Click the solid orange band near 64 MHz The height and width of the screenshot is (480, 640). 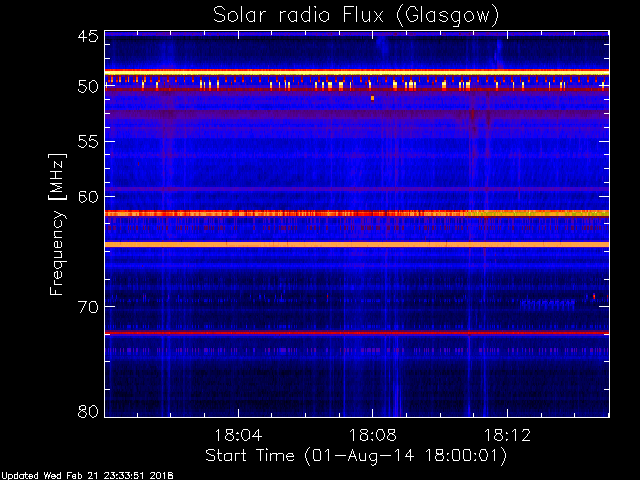point(357,244)
